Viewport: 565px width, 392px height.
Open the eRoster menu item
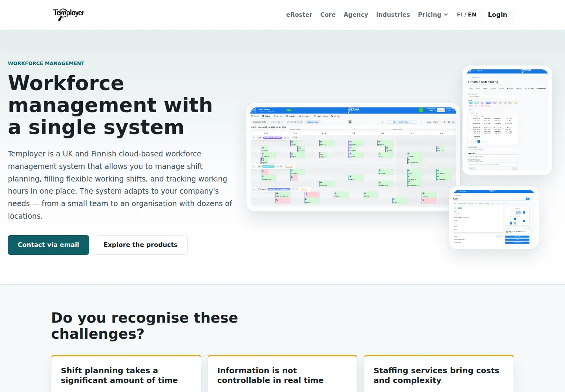coord(299,15)
